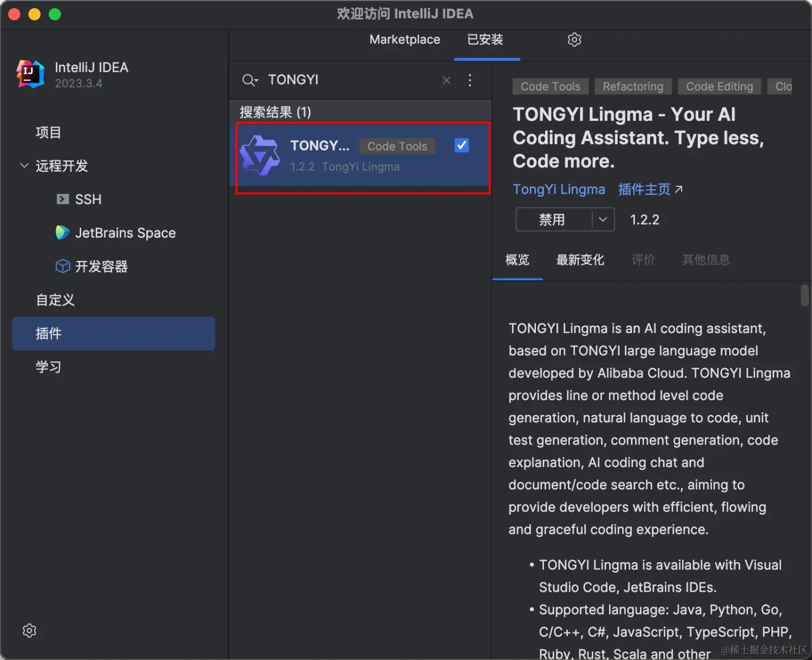Open the search options three-dot menu
The height and width of the screenshot is (660, 812).
click(470, 80)
